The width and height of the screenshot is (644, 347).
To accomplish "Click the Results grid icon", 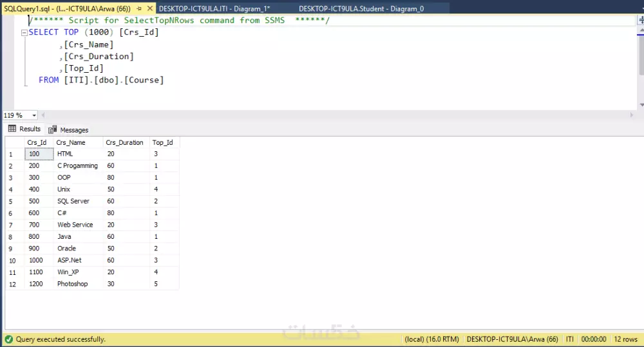I will point(12,129).
